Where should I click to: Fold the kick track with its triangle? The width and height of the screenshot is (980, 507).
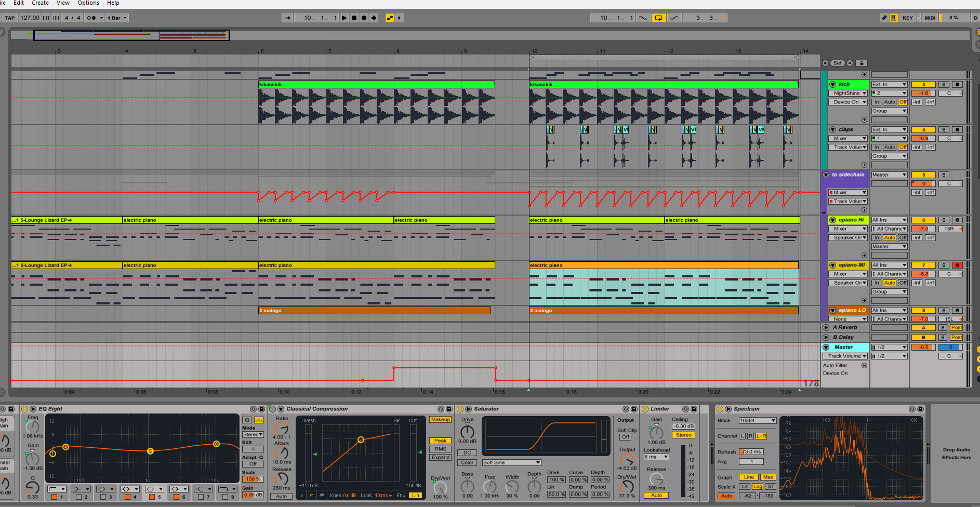pos(832,84)
